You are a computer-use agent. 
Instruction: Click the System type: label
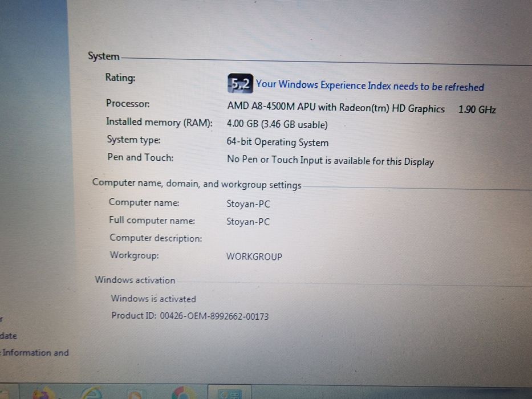133,140
